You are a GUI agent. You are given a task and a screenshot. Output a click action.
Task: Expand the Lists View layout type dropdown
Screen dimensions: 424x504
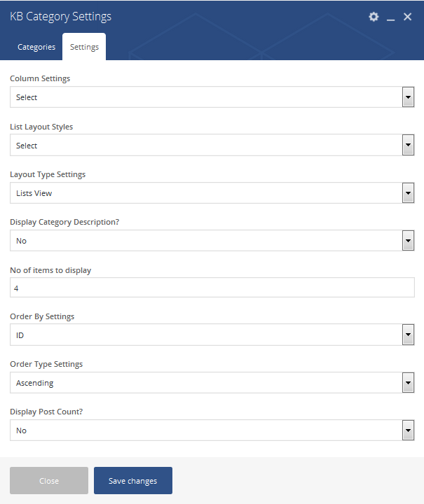pos(212,193)
